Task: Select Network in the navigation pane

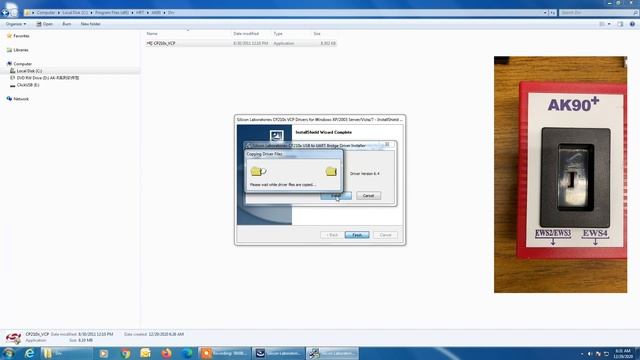Action: [x=21, y=99]
